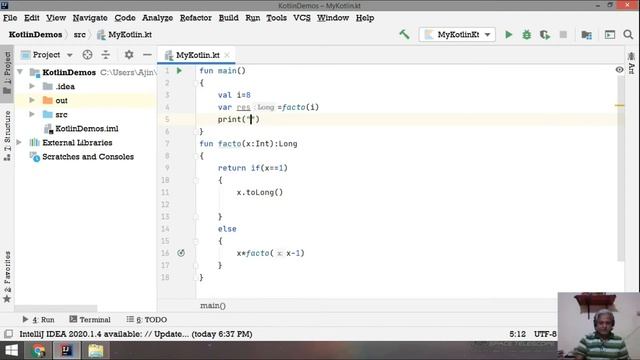Open the VCS menu
Image resolution: width=640 pixels, height=360 pixels.
click(x=302, y=18)
